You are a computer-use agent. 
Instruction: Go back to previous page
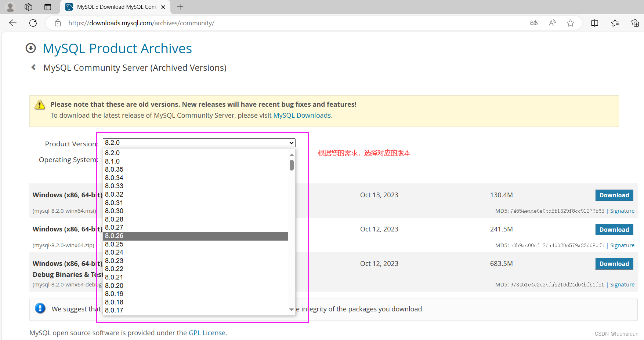coord(13,23)
